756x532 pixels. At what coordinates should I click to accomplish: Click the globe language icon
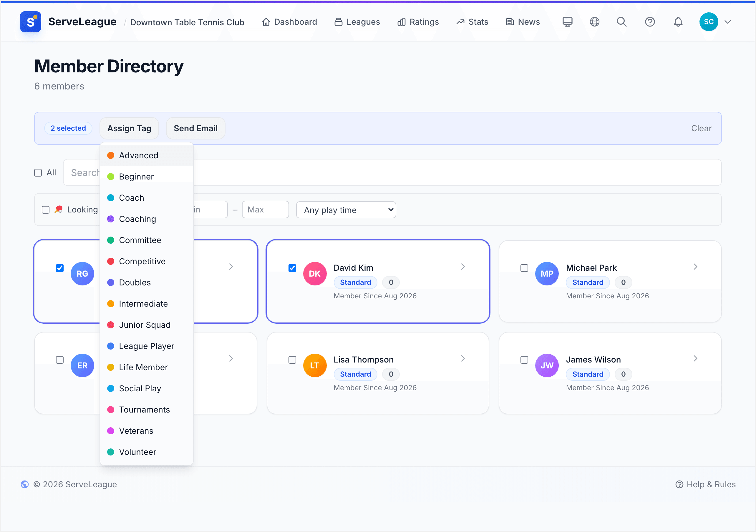(594, 22)
